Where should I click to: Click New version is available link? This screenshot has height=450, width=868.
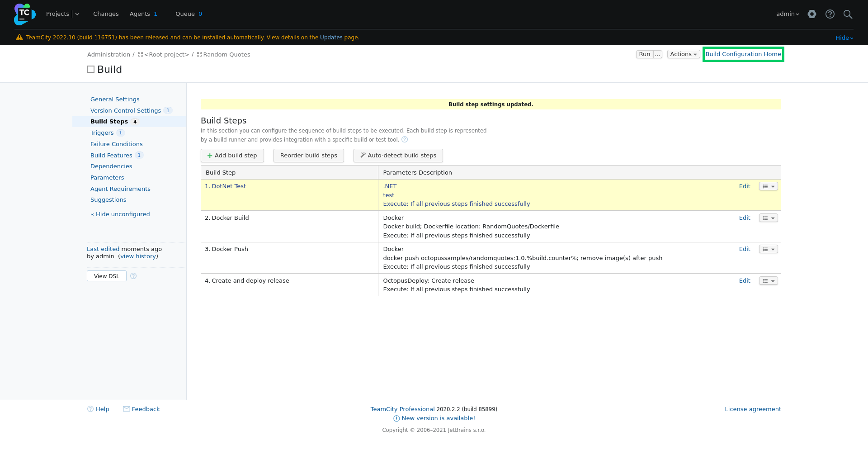click(x=439, y=418)
